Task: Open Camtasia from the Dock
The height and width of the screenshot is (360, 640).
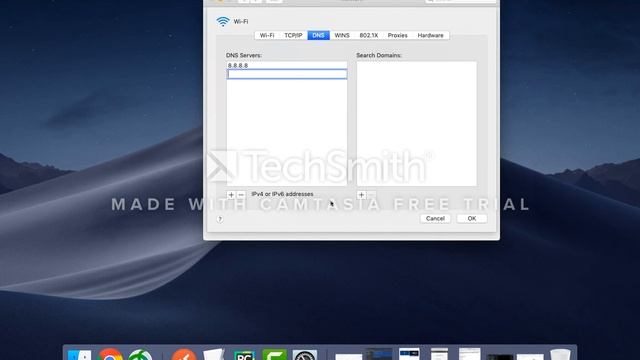Action: pyautogui.click(x=274, y=355)
